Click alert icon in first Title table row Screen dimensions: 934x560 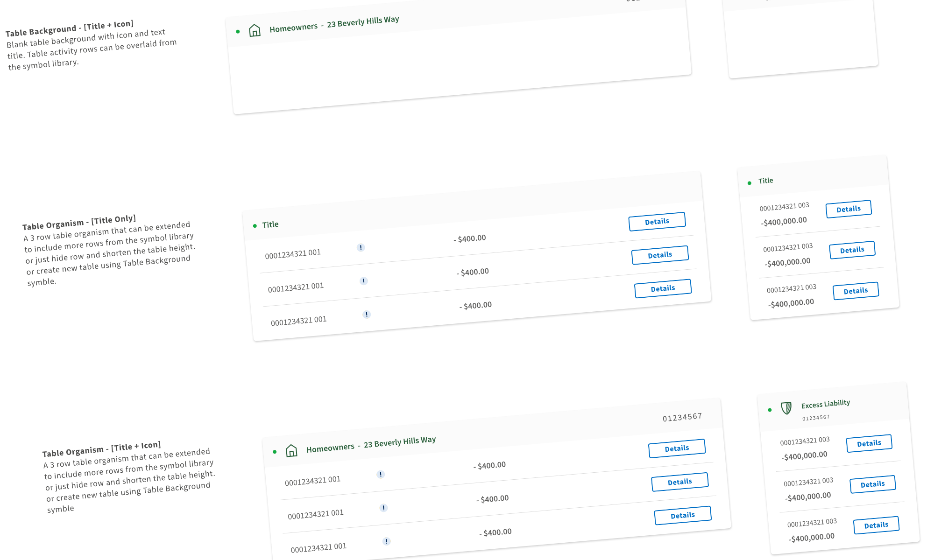coord(361,247)
